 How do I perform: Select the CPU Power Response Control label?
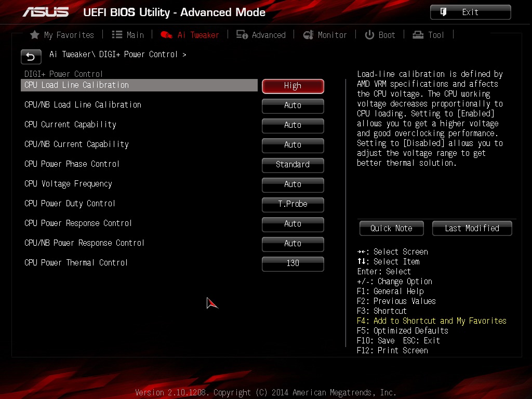tap(78, 223)
